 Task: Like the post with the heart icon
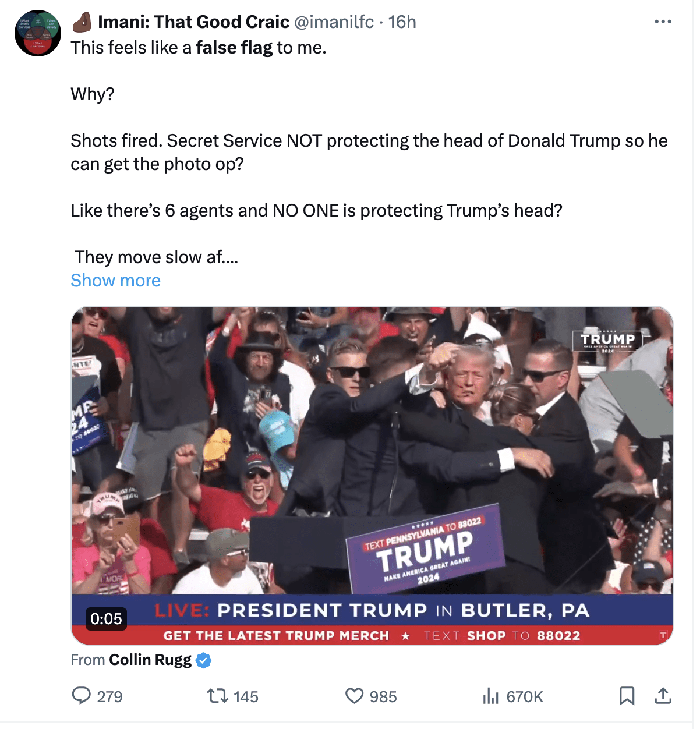pos(354,696)
